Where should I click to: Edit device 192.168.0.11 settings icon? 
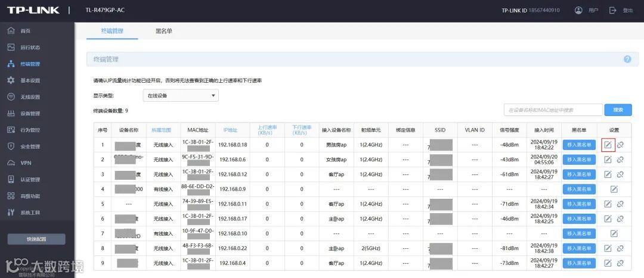coord(608,204)
